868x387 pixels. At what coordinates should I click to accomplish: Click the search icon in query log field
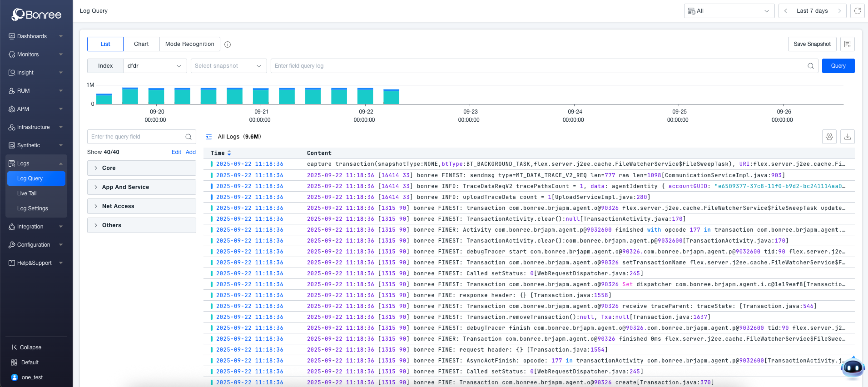pyautogui.click(x=811, y=66)
